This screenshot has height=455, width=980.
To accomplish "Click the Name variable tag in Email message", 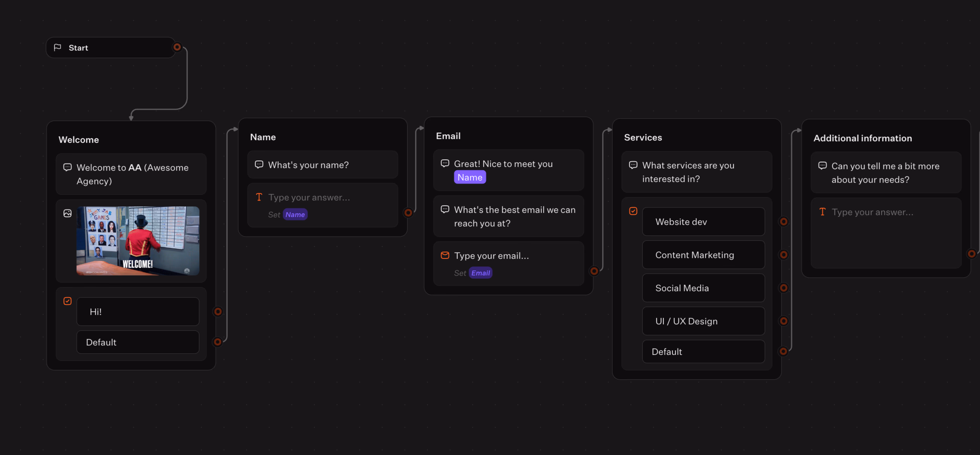I will 470,177.
